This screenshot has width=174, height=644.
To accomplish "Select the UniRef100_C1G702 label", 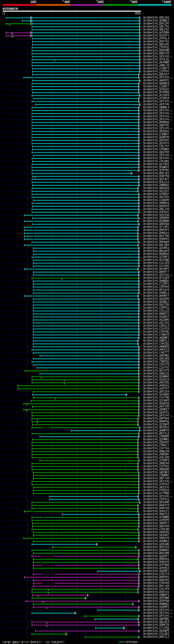I will pyautogui.click(x=156, y=367).
